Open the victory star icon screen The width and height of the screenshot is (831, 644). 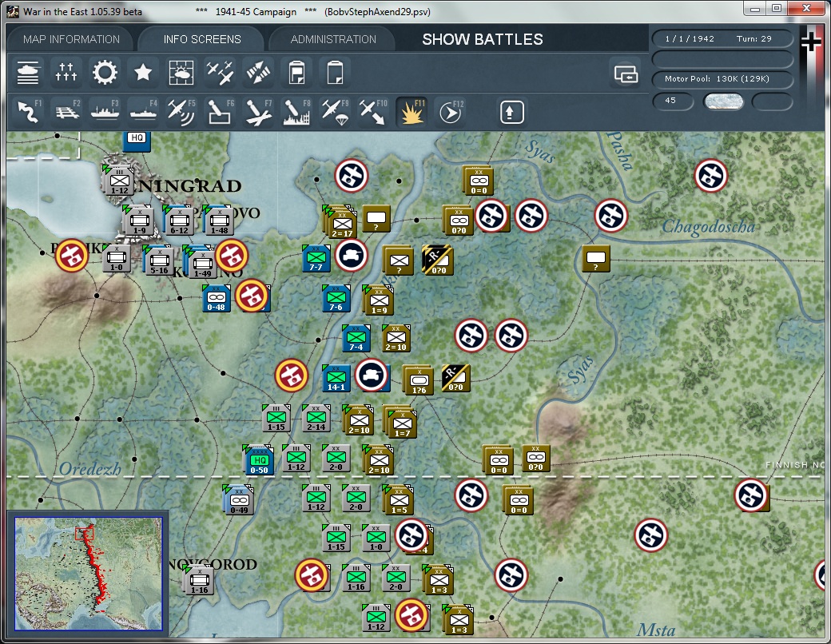coord(142,73)
